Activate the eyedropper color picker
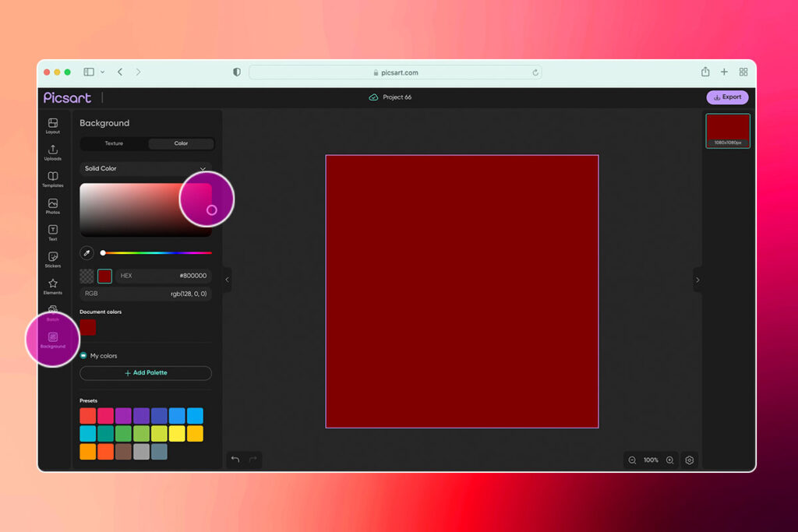Viewport: 798px width, 532px height. [x=87, y=252]
